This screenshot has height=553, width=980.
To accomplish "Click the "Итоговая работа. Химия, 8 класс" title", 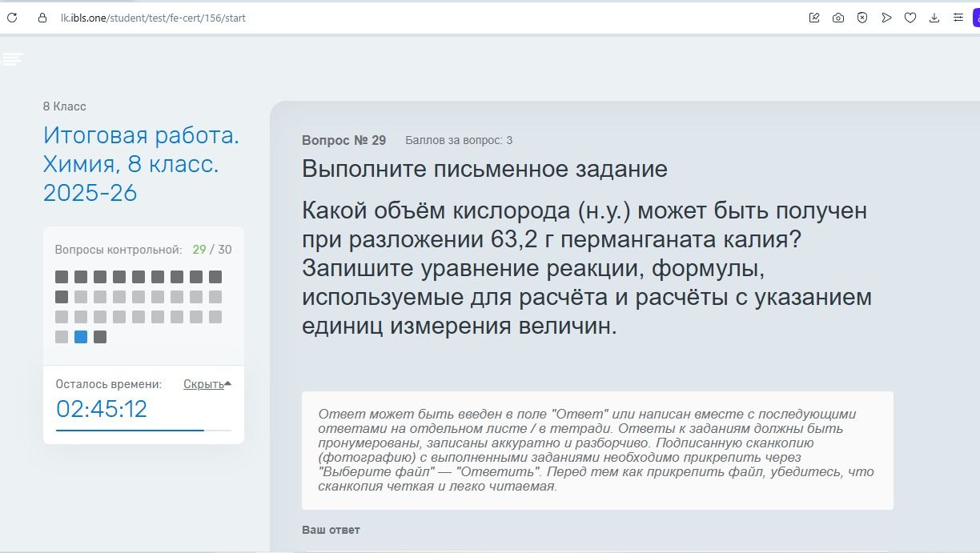I will click(141, 164).
